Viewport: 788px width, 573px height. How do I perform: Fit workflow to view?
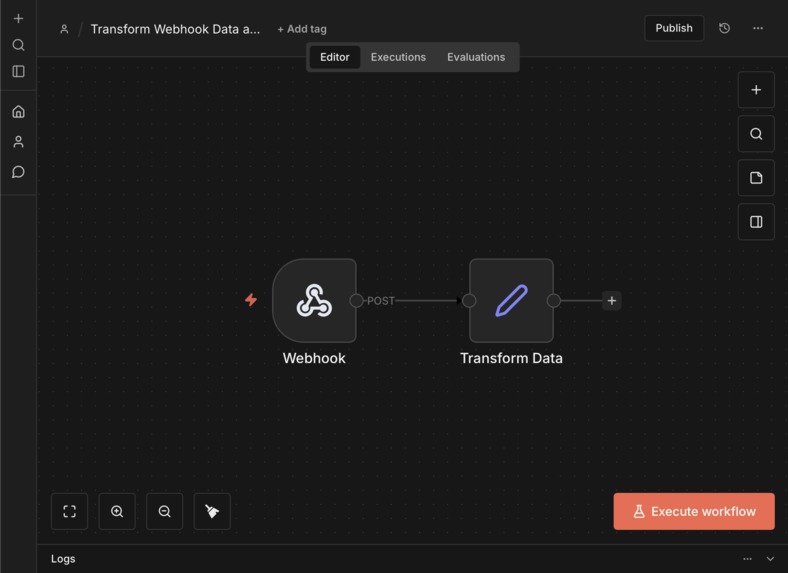tap(69, 512)
